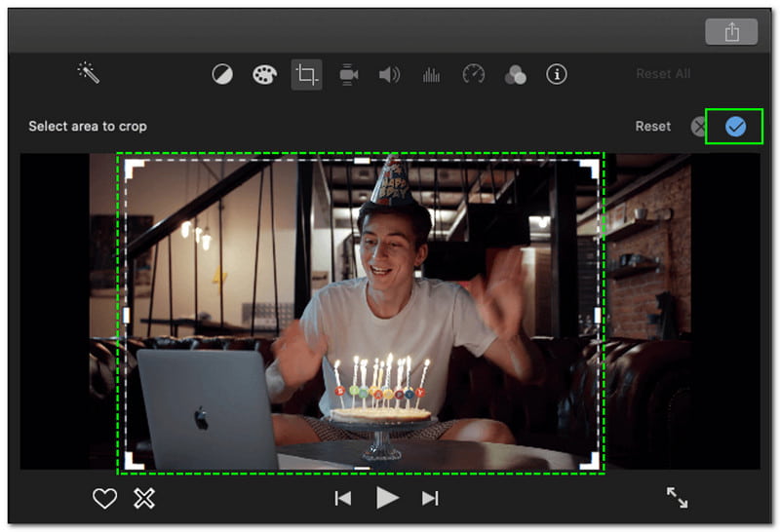Open the volume speaker settings
780x532 pixels.
389,75
